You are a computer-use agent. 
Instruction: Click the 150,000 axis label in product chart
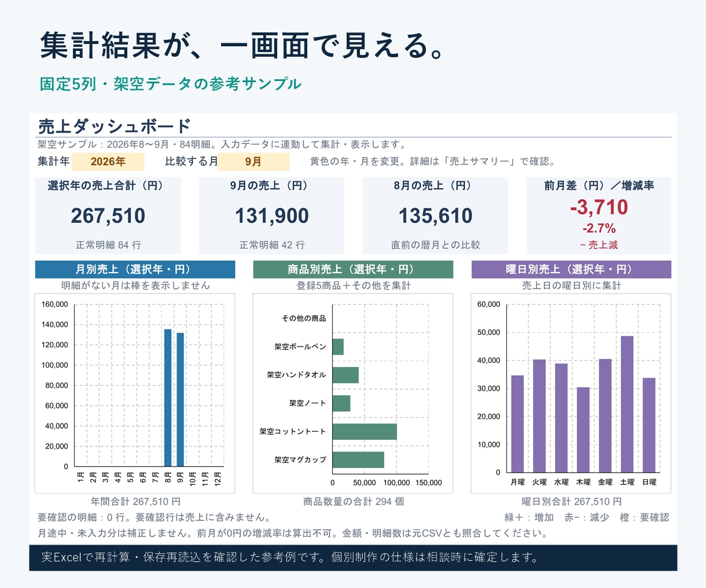pos(428,483)
